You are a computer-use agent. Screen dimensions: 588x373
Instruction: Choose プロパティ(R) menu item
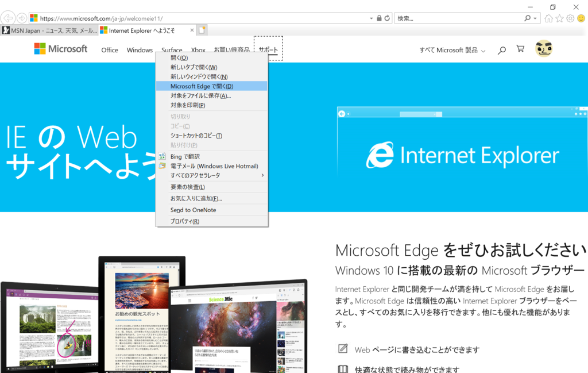pyautogui.click(x=212, y=221)
